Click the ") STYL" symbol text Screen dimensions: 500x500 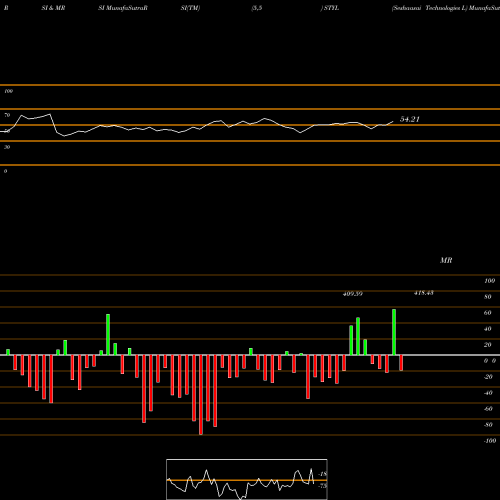(x=330, y=8)
